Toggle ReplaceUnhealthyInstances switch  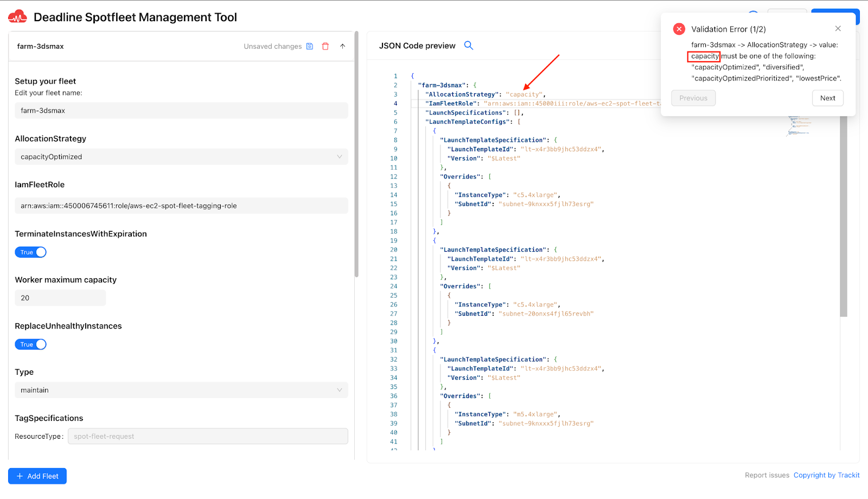pyautogui.click(x=30, y=344)
